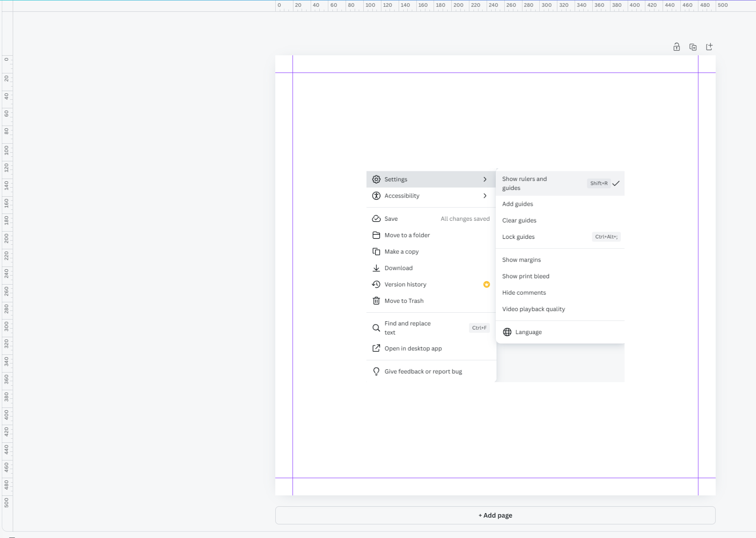756x538 pixels.
Task: Open the Accessibility menu entry
Action: pyautogui.click(x=431, y=196)
